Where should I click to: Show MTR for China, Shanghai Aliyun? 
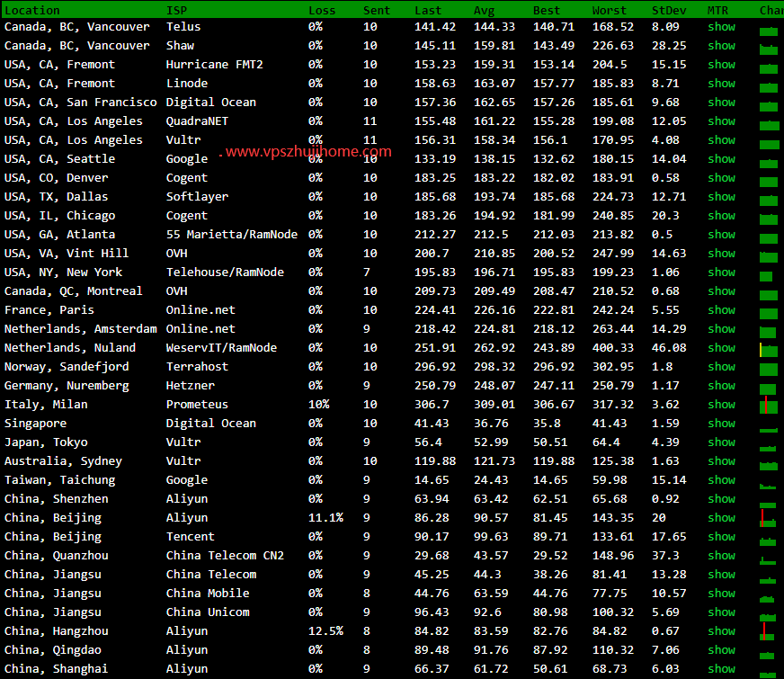click(721, 669)
